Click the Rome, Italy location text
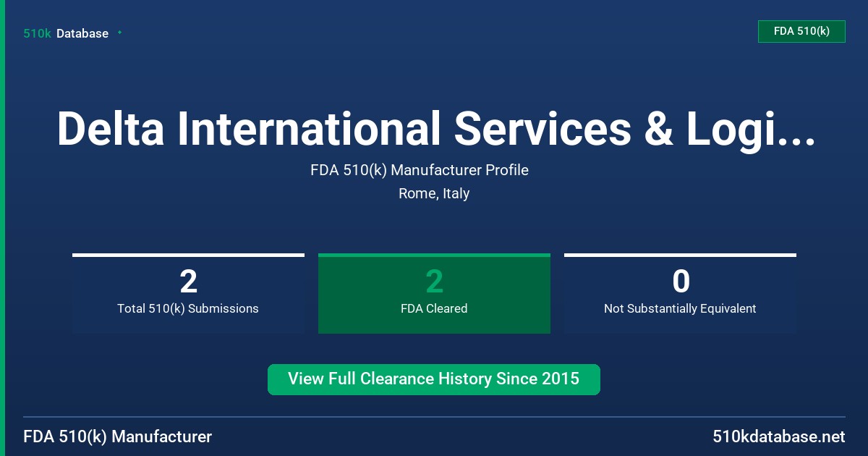This screenshot has height=456, width=868. 434,193
